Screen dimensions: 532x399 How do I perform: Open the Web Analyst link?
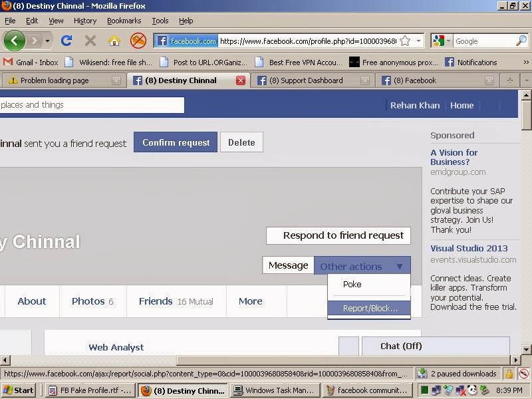(x=116, y=347)
